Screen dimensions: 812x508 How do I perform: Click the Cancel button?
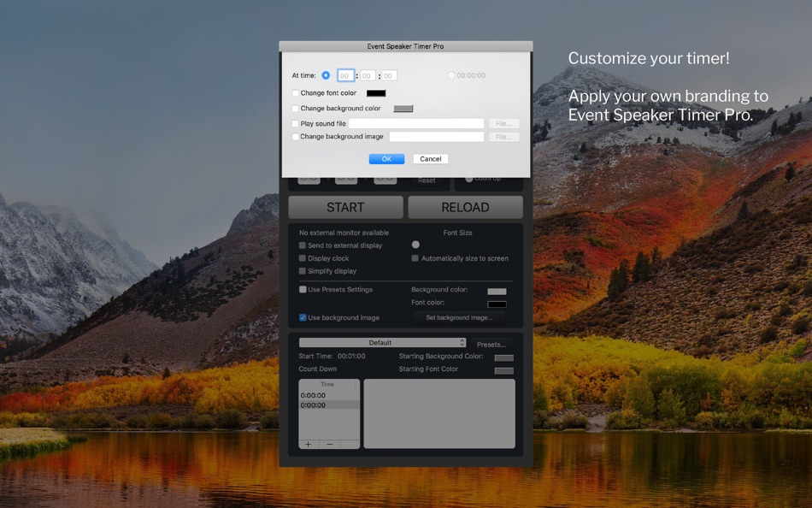click(x=430, y=159)
